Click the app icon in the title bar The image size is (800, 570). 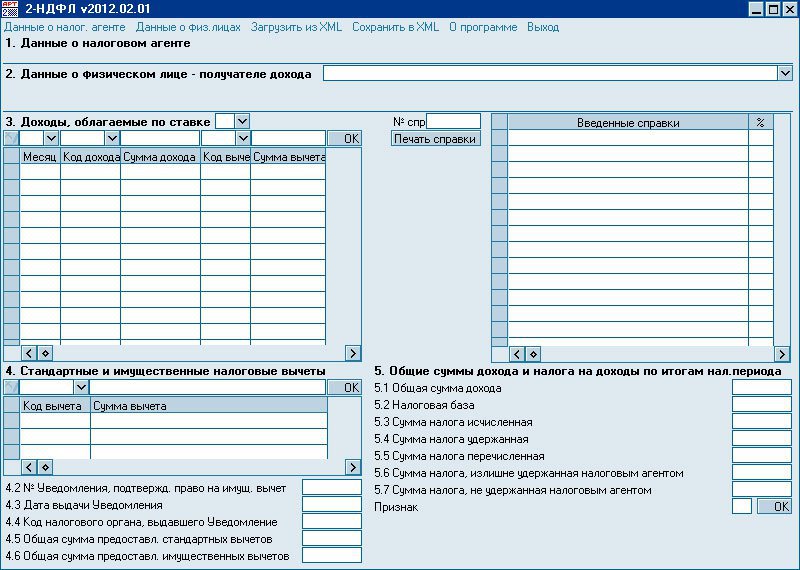coord(10,9)
